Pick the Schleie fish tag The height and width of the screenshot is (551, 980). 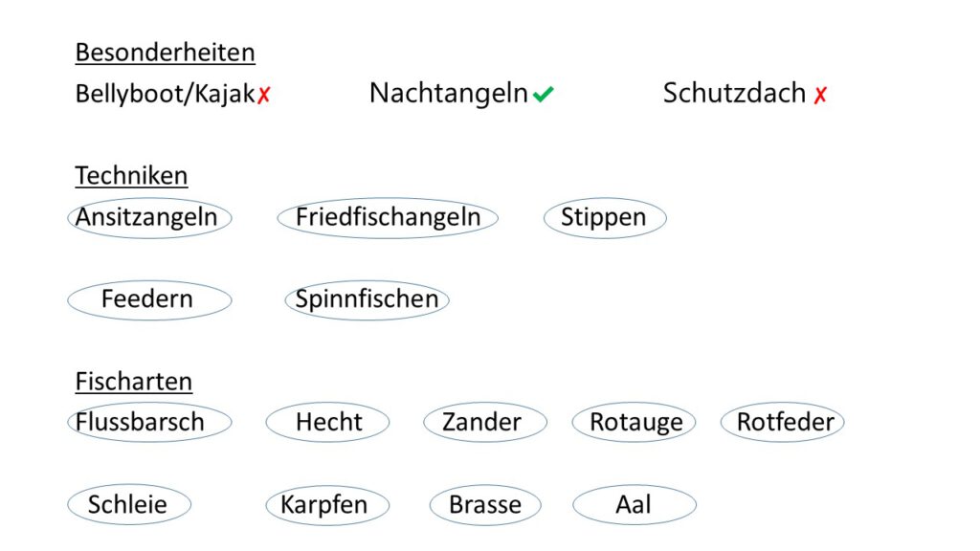click(129, 505)
